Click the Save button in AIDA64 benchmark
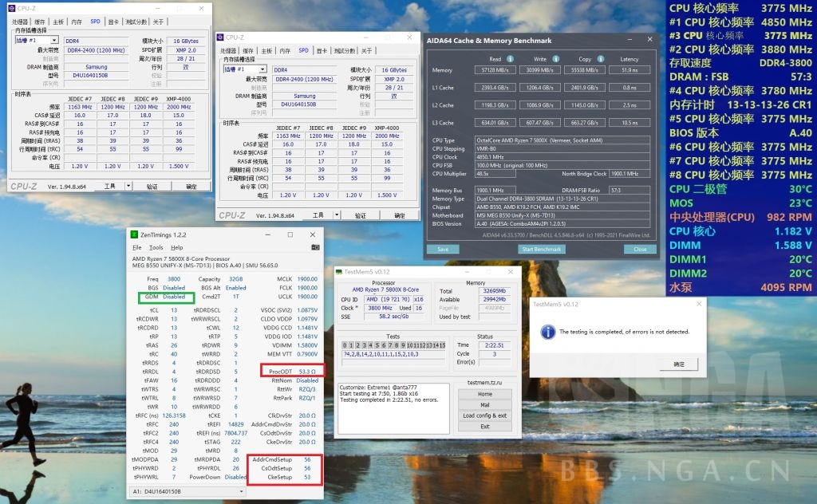The height and width of the screenshot is (504, 817). pos(444,249)
